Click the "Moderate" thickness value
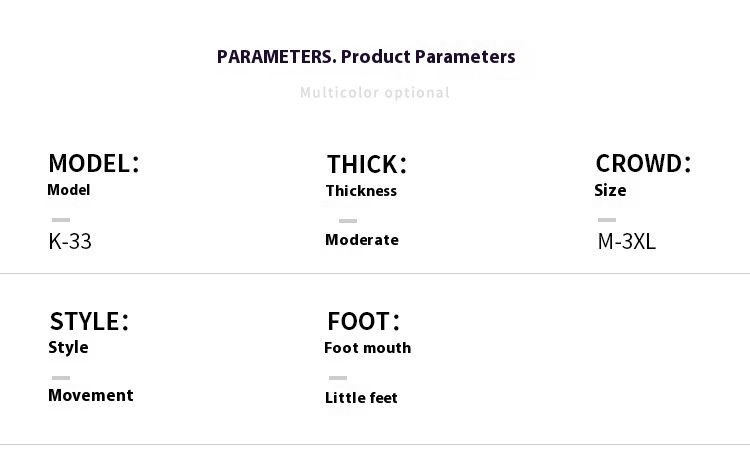The image size is (750, 475). click(x=362, y=240)
